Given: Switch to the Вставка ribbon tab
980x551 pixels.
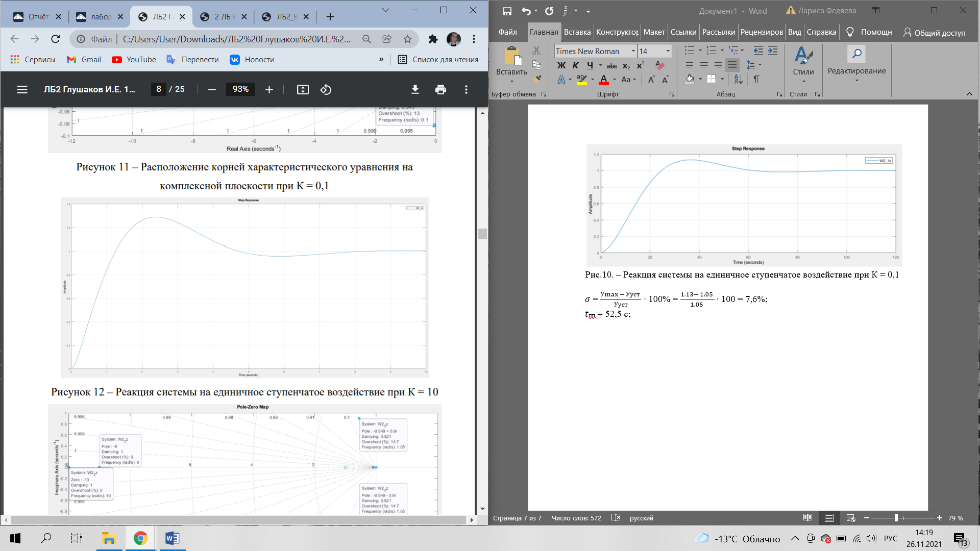Looking at the screenshot, I should click(x=577, y=32).
